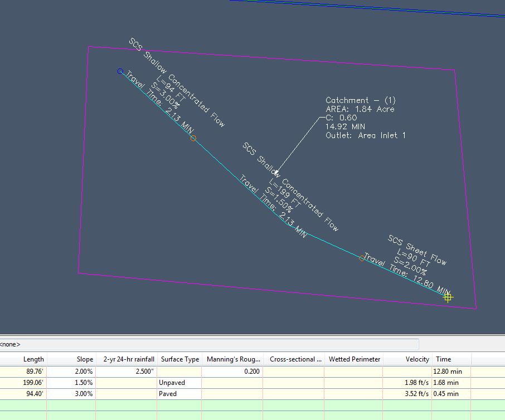Select the 2.00% slope cell
The image size is (505, 420).
pos(71,372)
